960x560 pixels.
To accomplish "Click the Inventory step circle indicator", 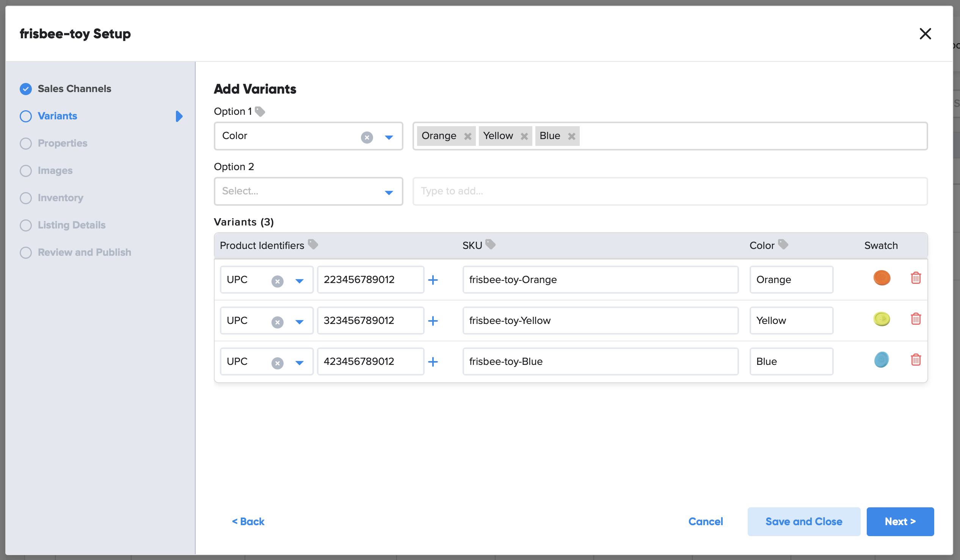I will (x=25, y=198).
